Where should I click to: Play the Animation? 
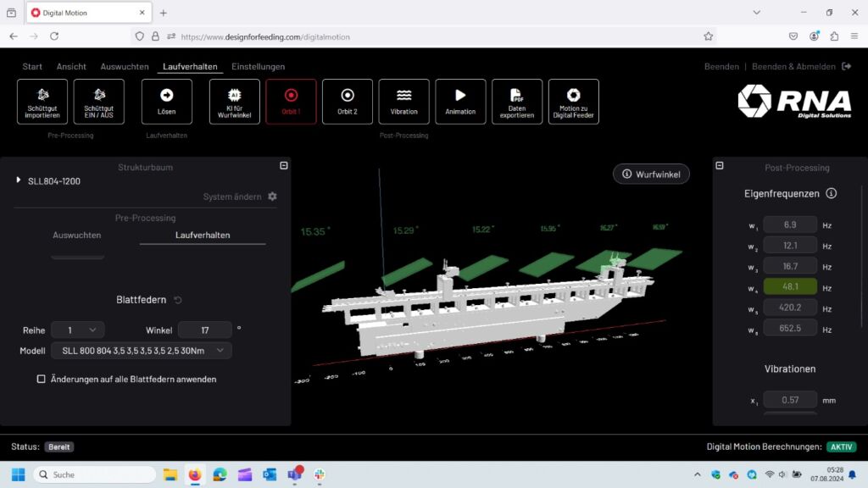coord(460,102)
